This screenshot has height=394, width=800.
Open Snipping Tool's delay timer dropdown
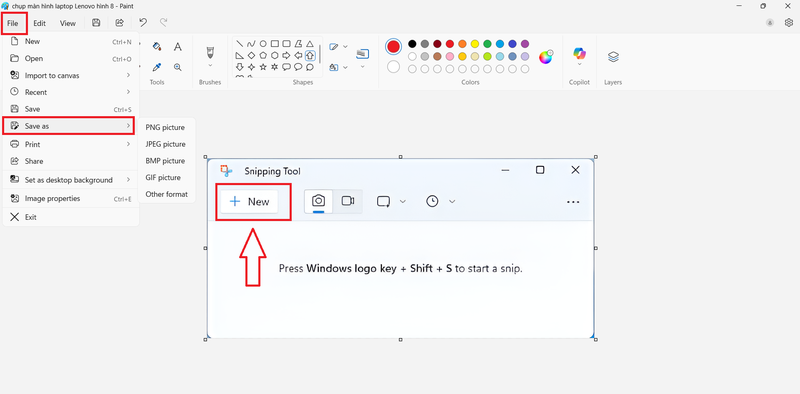click(452, 202)
